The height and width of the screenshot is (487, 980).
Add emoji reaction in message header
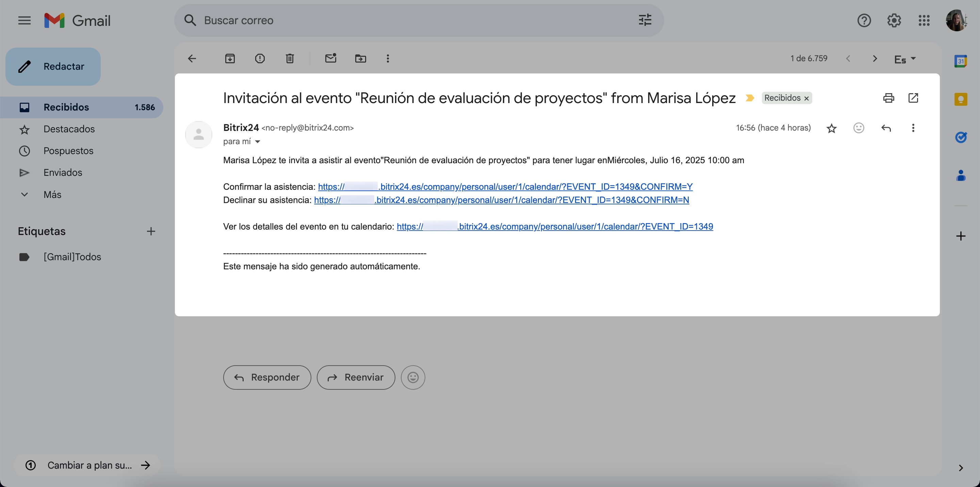tap(859, 128)
